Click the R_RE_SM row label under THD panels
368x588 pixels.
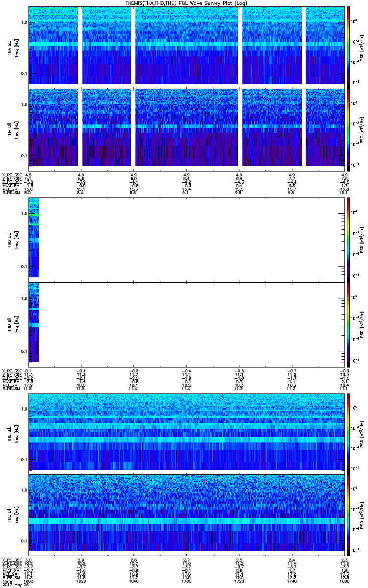[11, 389]
